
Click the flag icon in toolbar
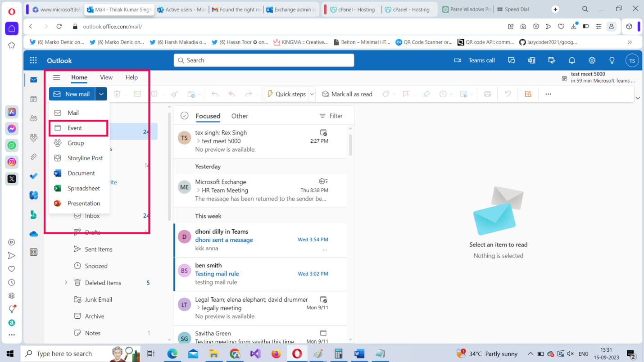[406, 94]
